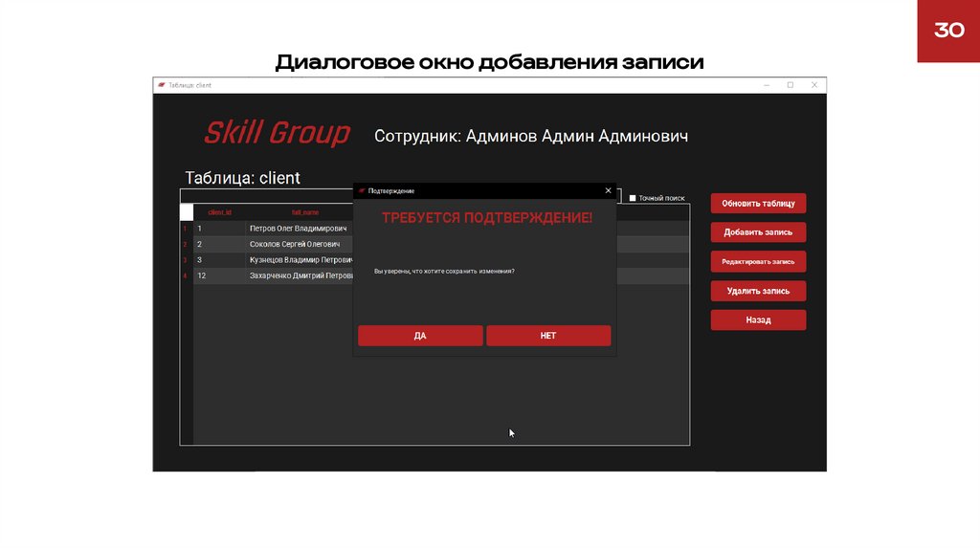Viewport: 980px width, 549px height.
Task: Click row header number 1
Action: [x=185, y=229]
